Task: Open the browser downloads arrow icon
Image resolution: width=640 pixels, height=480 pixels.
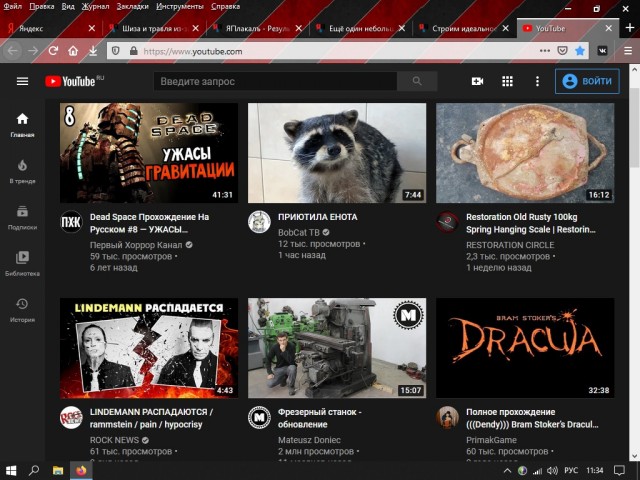Action: click(x=93, y=51)
